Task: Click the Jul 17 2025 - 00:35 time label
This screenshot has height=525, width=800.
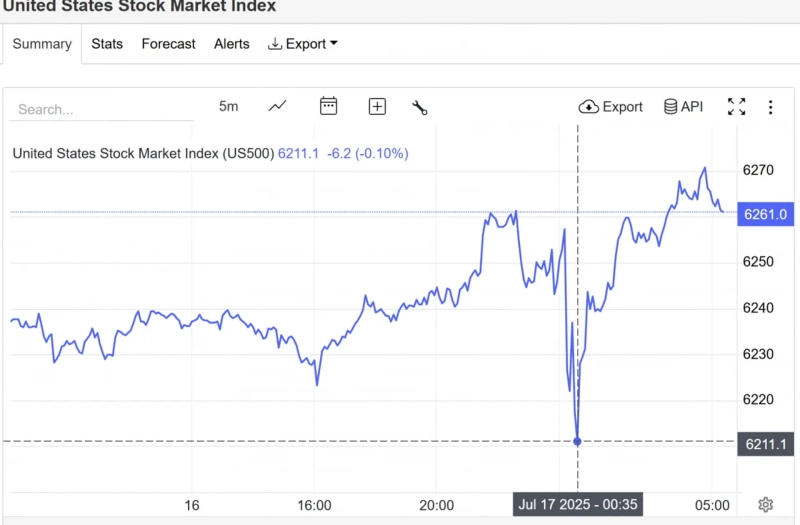Action: 579,504
